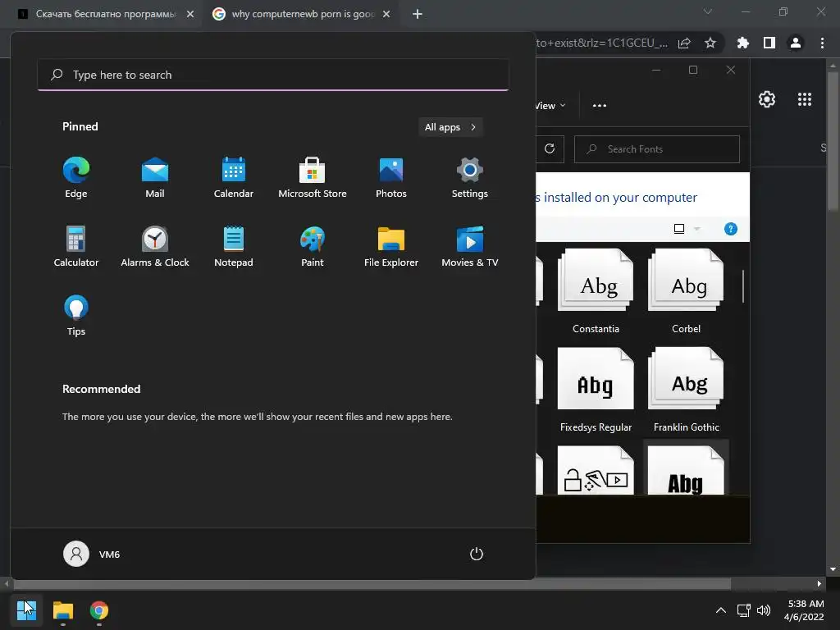Screen dimensions: 840x630
Task: Click Chrome vertical scrollbar thumb
Action: [833, 141]
